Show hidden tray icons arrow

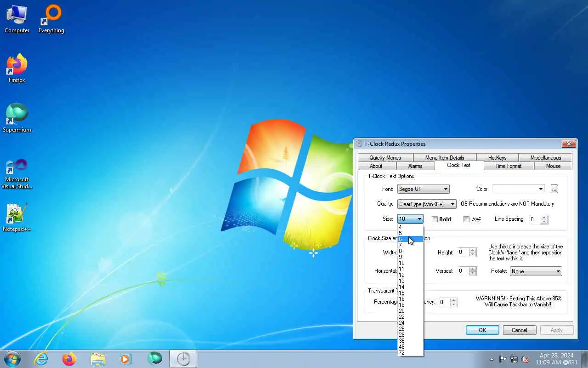point(492,359)
